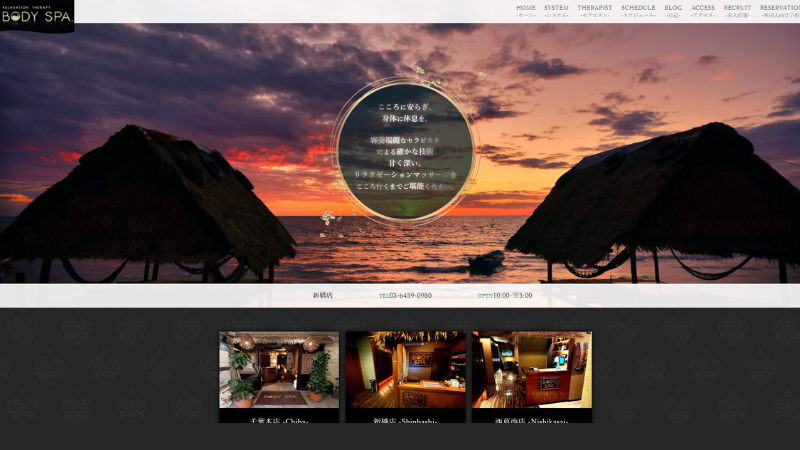Click the circular hero message badge
Image resolution: width=800 pixels, height=450 pixels.
405,151
